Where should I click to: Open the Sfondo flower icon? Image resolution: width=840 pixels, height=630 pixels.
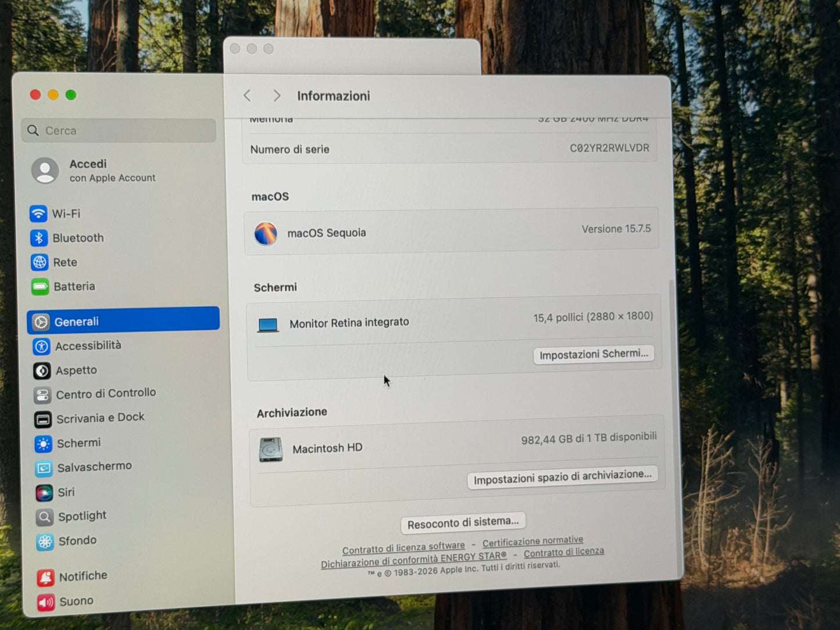45,542
